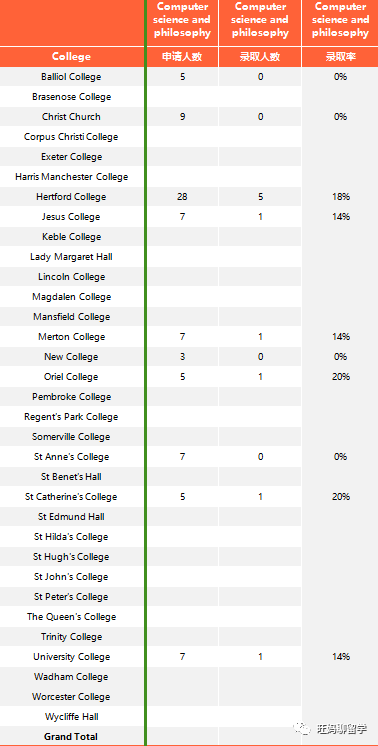Click Christ Church's 9 applicants cell
378x746 pixels.
click(x=182, y=117)
